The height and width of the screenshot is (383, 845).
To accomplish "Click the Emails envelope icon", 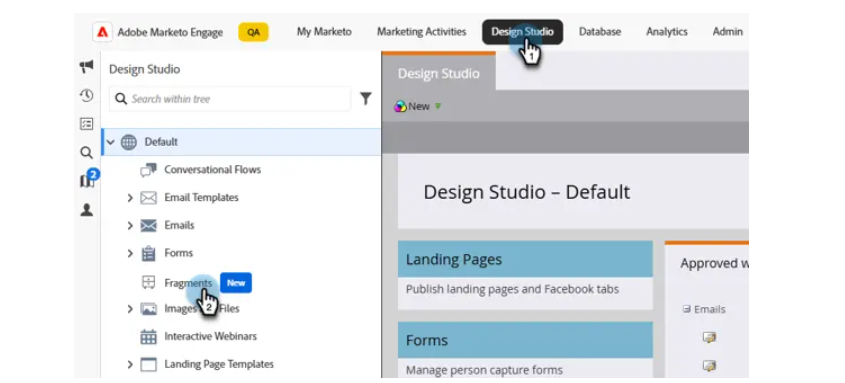I will (x=148, y=225).
